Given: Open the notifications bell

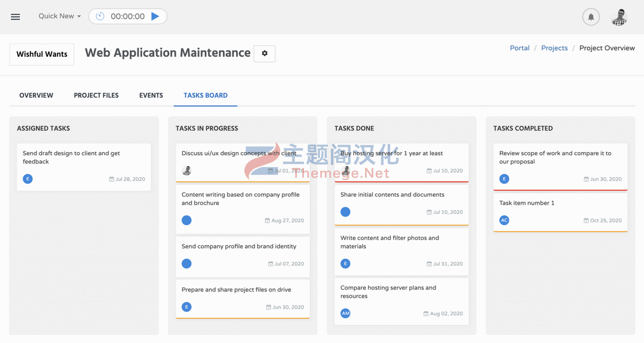Looking at the screenshot, I should 591,17.
